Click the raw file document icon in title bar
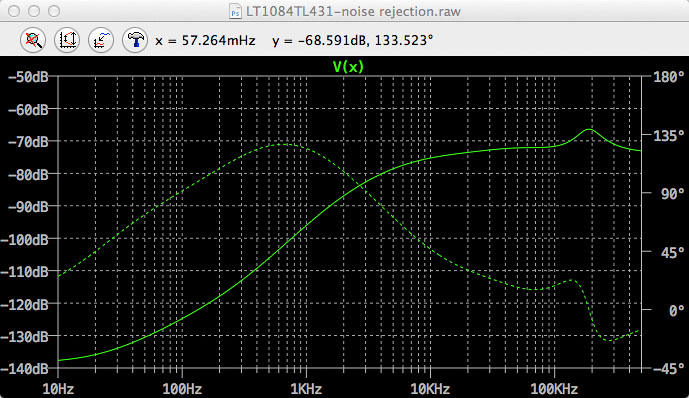 pyautogui.click(x=236, y=11)
